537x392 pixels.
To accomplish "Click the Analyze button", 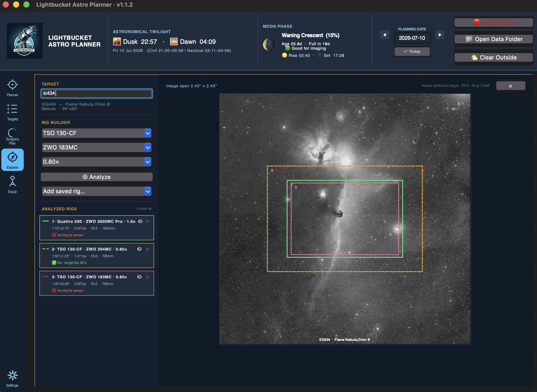I will coord(97,177).
